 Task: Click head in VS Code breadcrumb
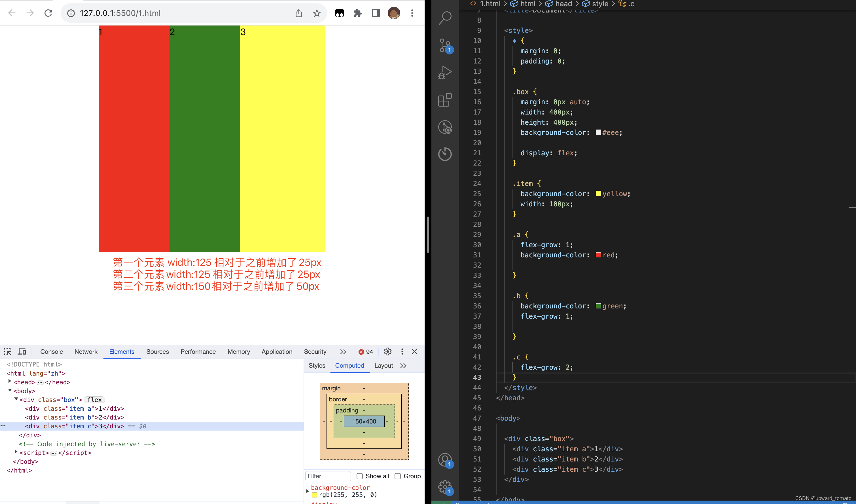tap(563, 4)
